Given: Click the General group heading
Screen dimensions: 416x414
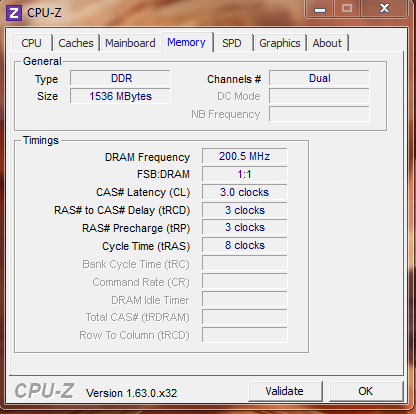Looking at the screenshot, I should 42,61.
